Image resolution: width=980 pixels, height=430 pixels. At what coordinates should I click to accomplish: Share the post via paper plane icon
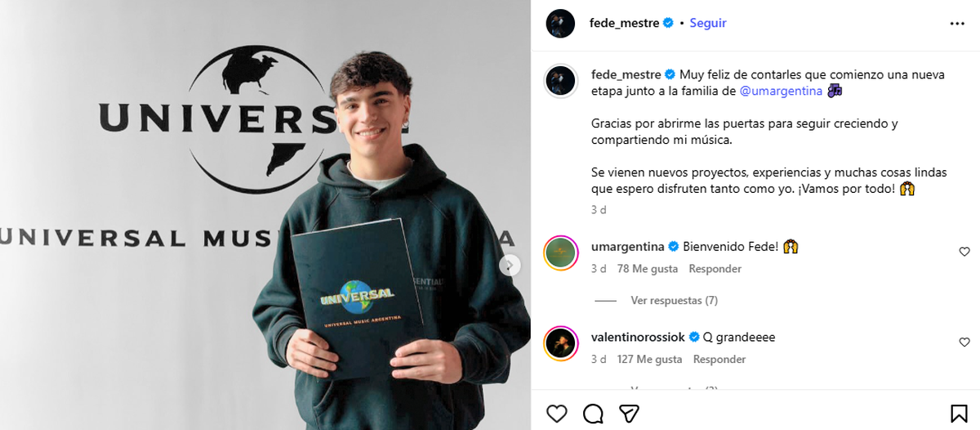pos(629,413)
